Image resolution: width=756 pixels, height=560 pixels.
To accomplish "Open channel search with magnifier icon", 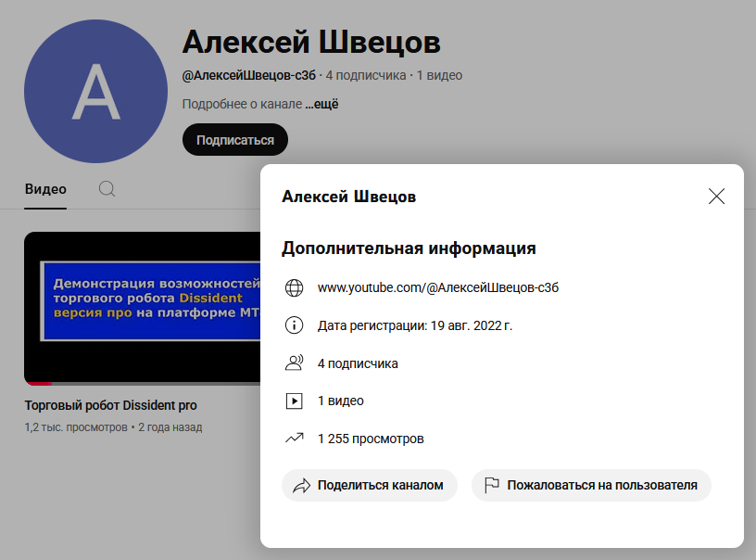I will pyautogui.click(x=107, y=189).
